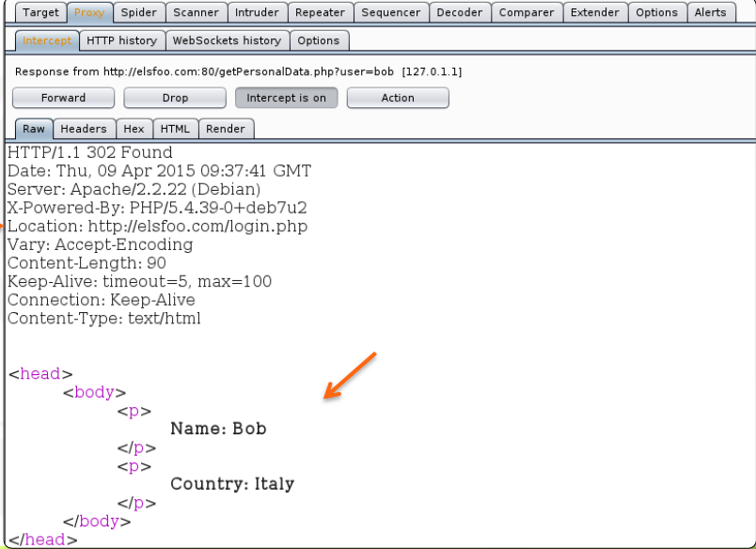
Task: Open the Sequencer tab
Action: (390, 12)
